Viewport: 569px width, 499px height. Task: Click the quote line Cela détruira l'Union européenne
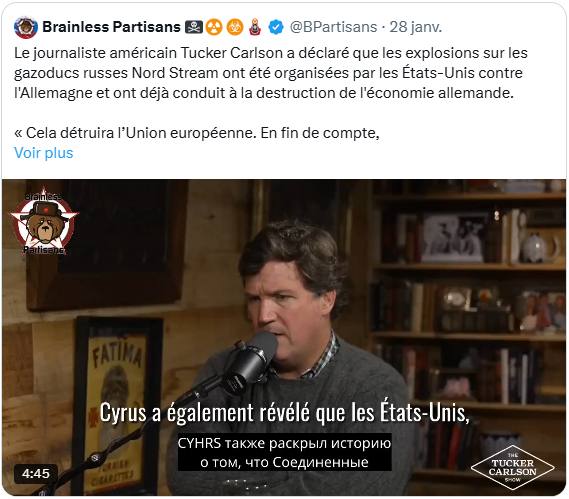pos(197,133)
